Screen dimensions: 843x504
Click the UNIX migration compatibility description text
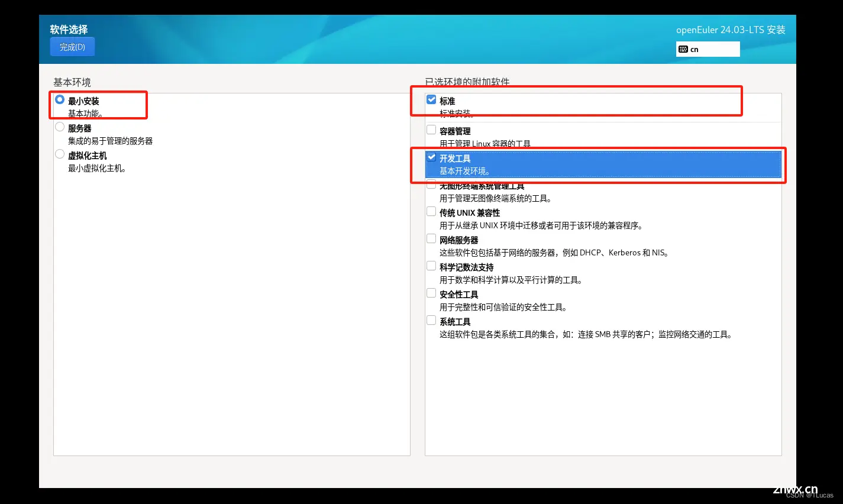coord(541,225)
